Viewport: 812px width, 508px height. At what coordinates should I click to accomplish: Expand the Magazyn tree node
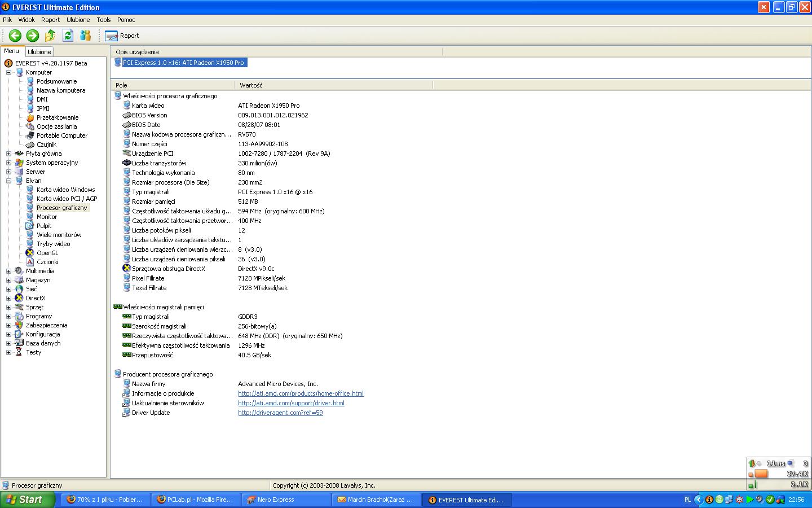coord(8,280)
